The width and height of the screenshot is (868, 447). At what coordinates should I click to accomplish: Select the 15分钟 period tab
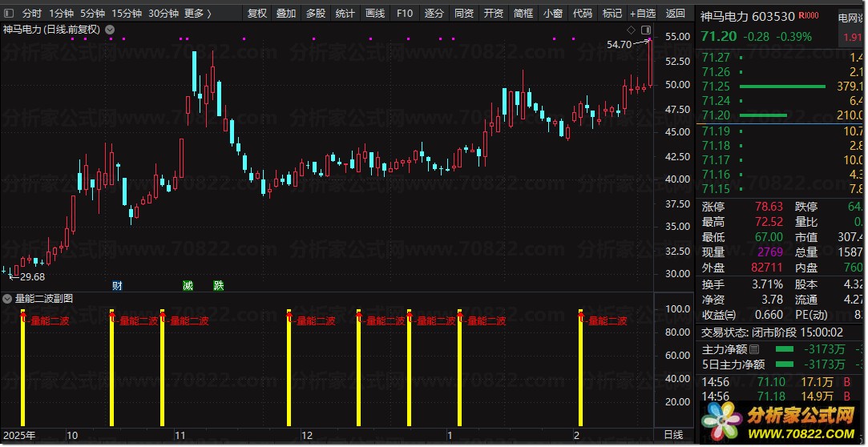point(126,14)
